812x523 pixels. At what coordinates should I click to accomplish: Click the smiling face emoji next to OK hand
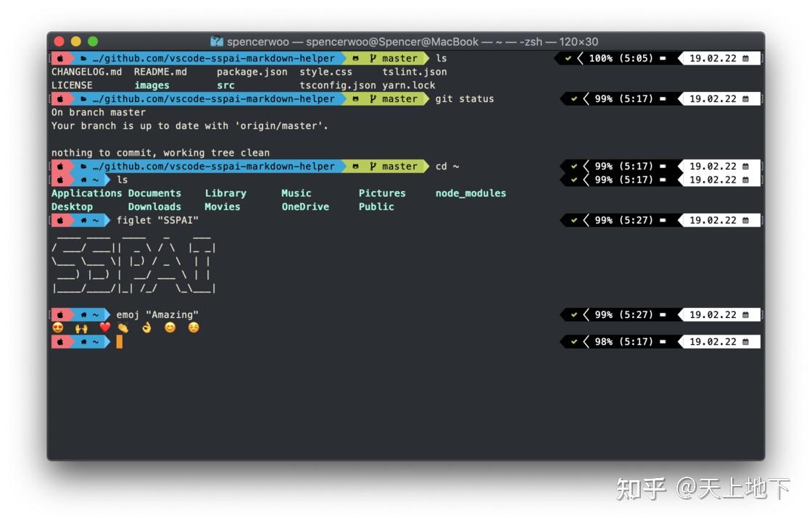[170, 327]
